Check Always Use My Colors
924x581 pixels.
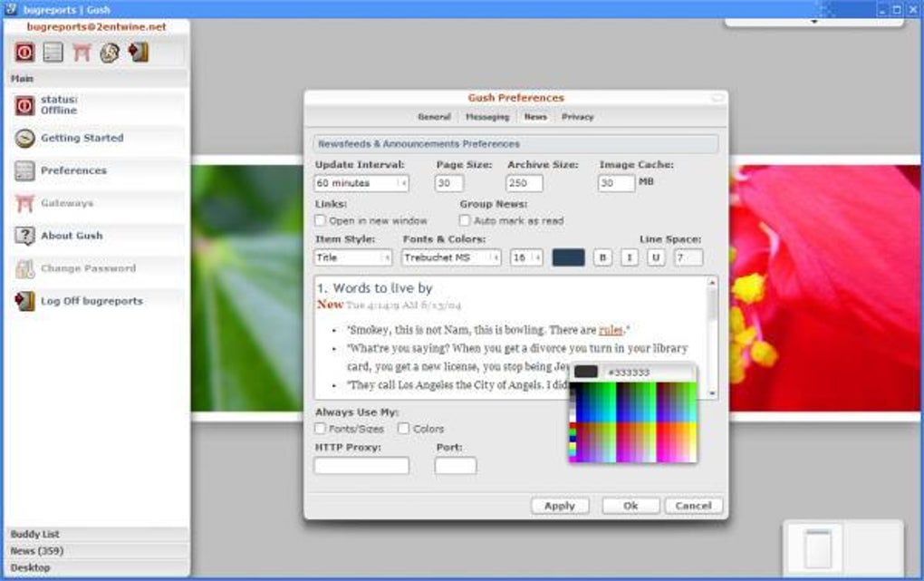coord(404,428)
